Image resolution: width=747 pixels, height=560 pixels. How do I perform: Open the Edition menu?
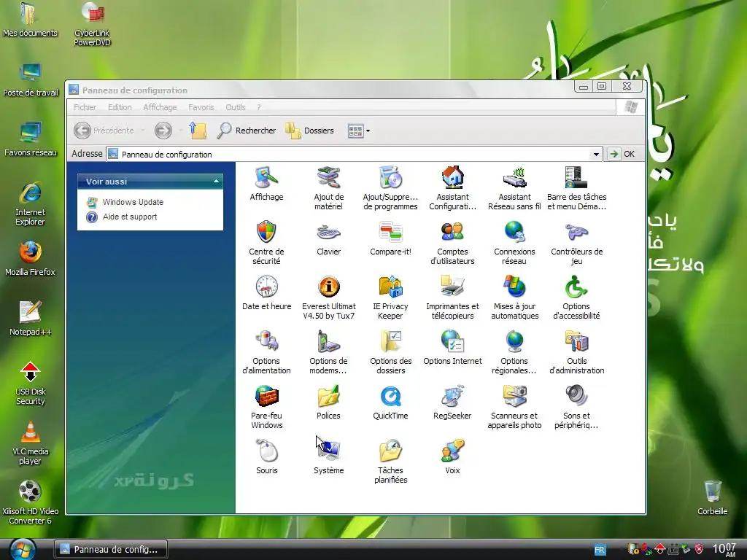[x=120, y=107]
